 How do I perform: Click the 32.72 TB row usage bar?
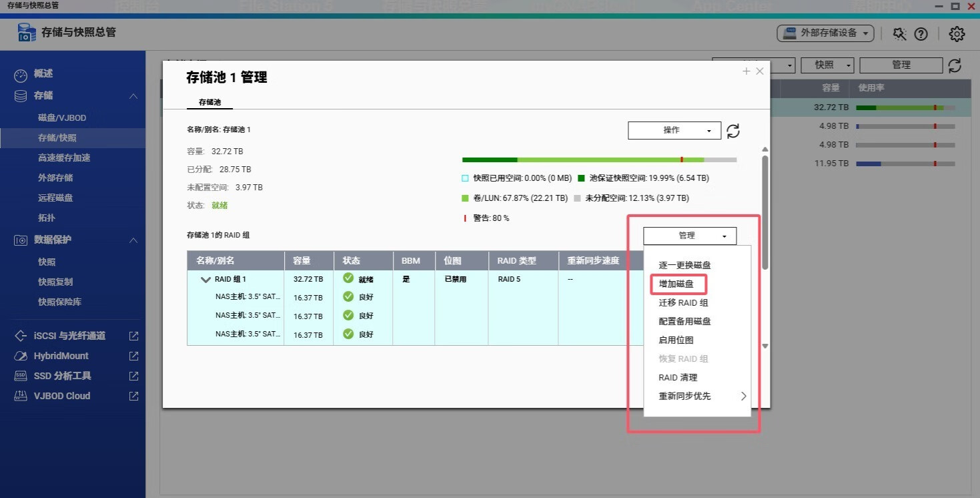tap(905, 107)
